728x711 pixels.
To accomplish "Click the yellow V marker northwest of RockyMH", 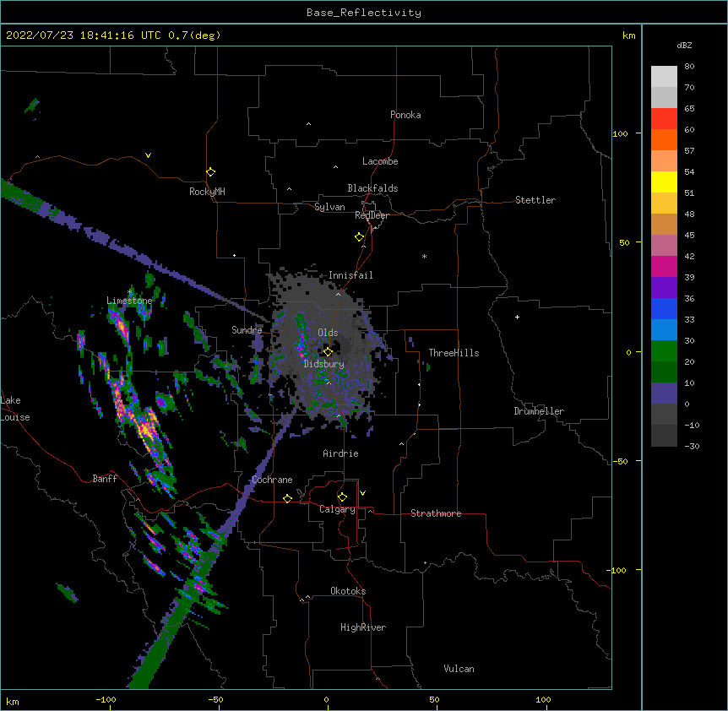I will pos(148,155).
